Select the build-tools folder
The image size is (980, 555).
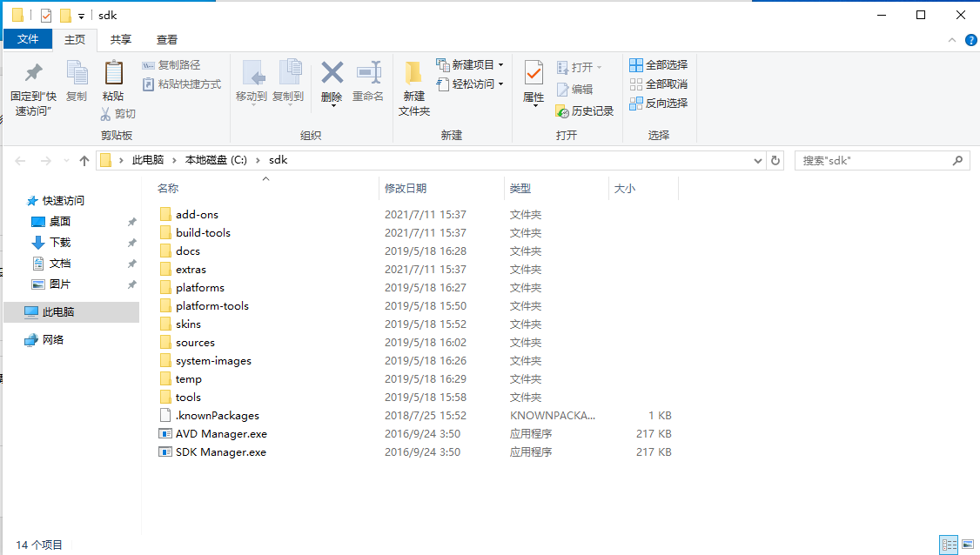click(x=203, y=232)
